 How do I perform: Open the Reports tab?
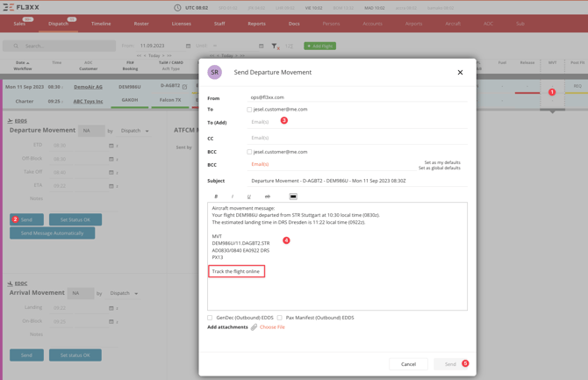click(256, 24)
